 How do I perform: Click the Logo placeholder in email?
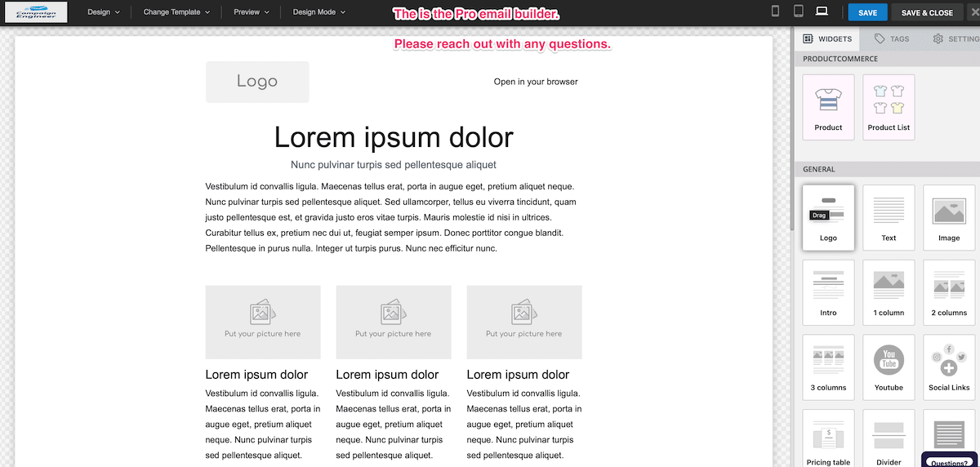pyautogui.click(x=257, y=82)
